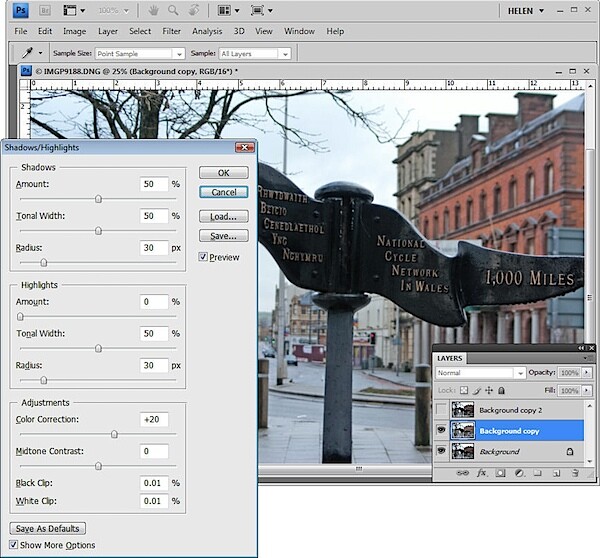Viewport: 600px width, 558px height.
Task: Add a layer mask icon
Action: click(500, 473)
